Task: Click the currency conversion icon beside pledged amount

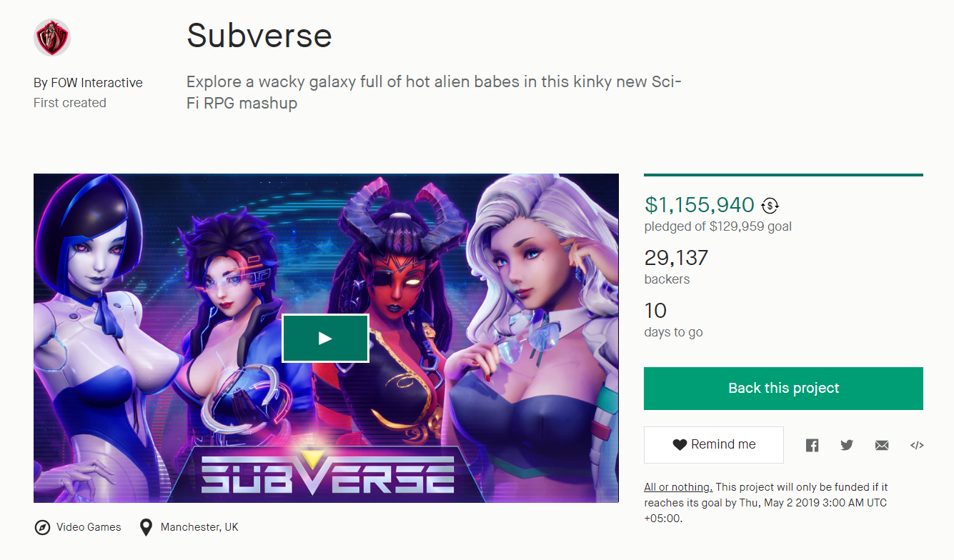Action: click(770, 206)
